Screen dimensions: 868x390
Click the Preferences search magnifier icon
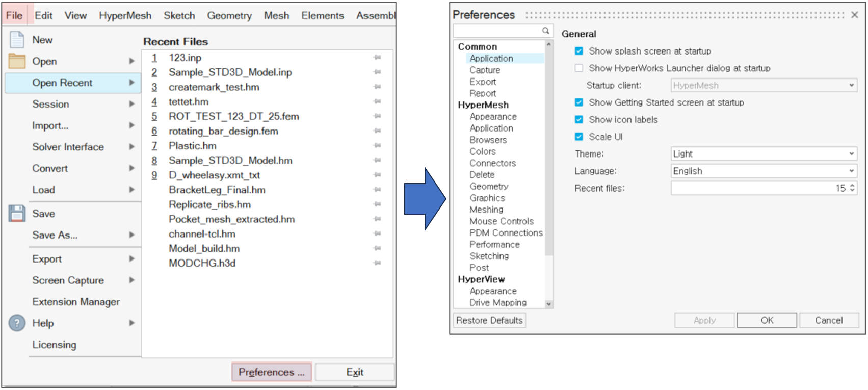pyautogui.click(x=545, y=31)
